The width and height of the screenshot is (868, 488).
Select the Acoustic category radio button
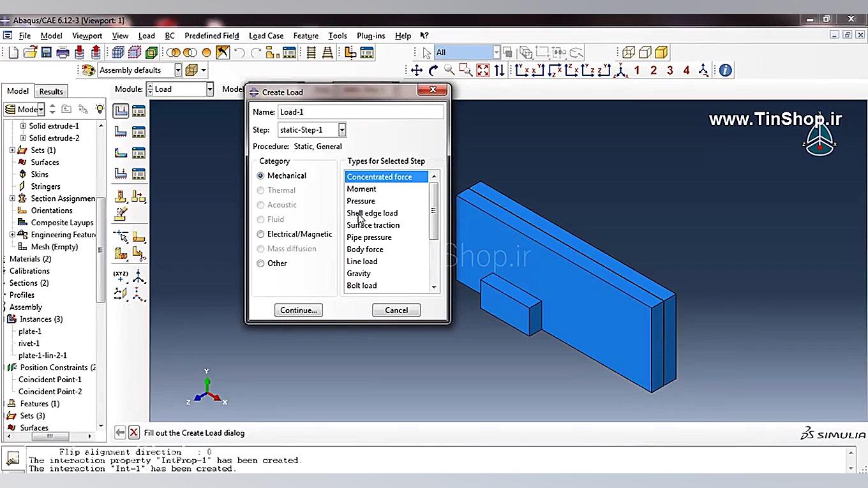(260, 205)
